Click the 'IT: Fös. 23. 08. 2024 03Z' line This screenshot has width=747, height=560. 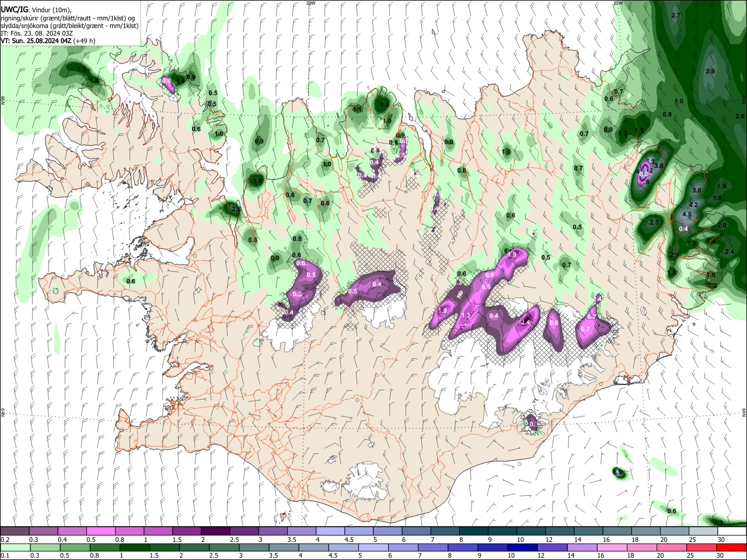(37, 33)
